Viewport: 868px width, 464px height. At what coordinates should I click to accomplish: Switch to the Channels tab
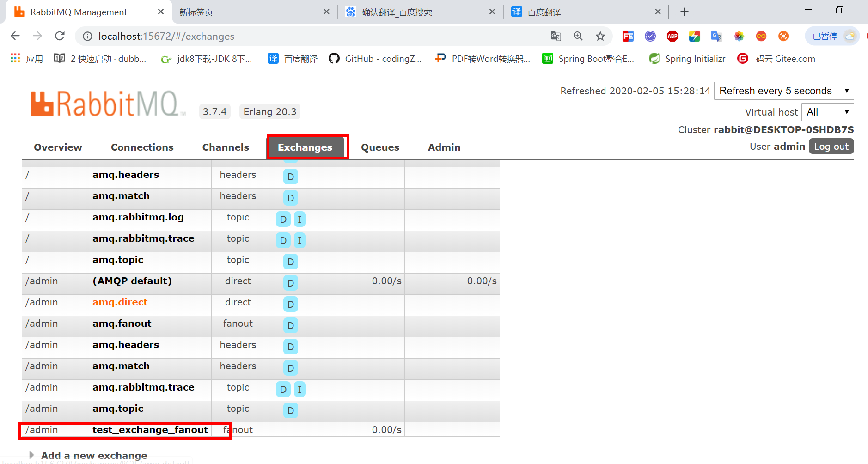(226, 147)
